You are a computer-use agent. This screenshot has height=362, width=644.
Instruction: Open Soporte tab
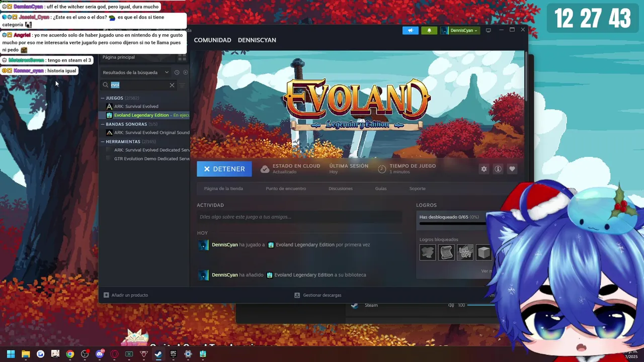click(x=417, y=189)
